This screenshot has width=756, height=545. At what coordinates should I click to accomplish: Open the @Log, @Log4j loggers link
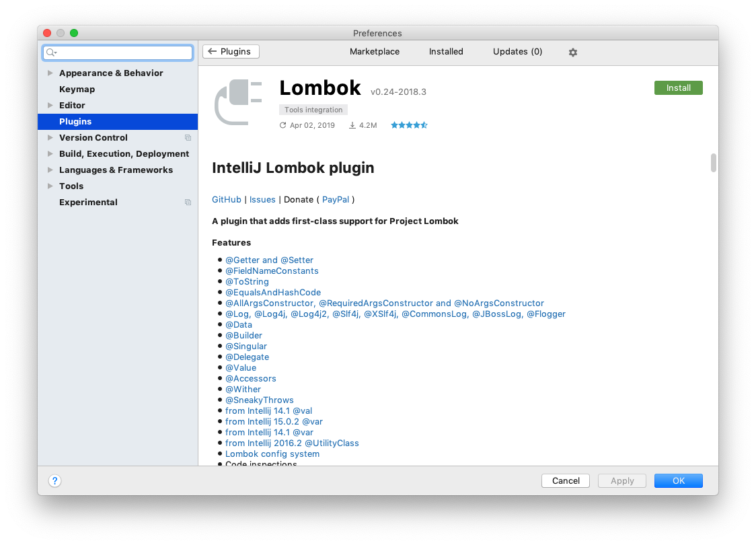pos(395,314)
